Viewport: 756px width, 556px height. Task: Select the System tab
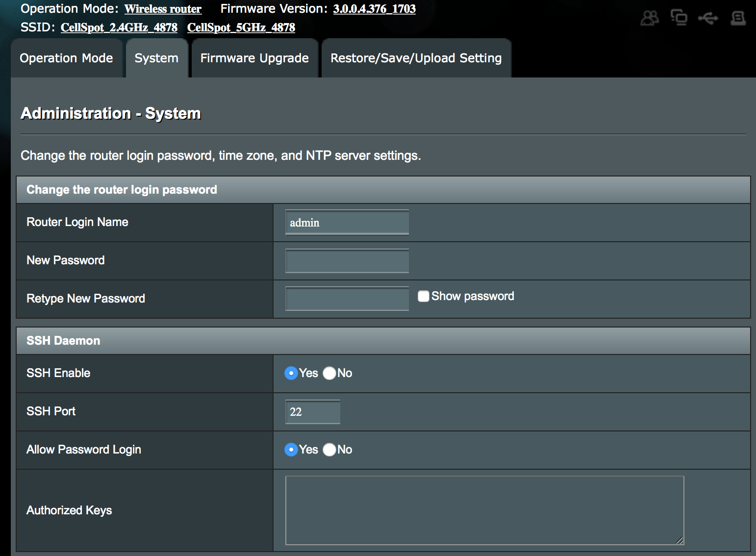coord(156,58)
